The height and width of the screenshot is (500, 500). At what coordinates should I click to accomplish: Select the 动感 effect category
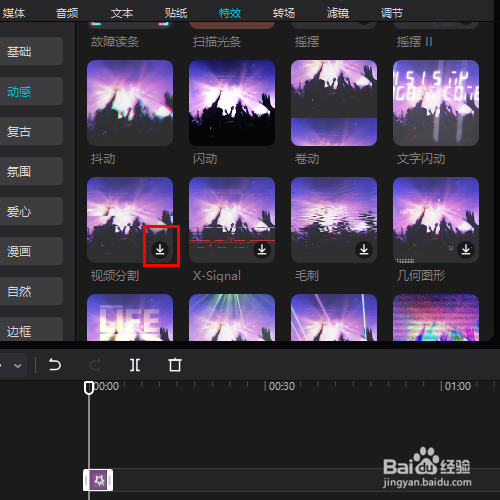[31, 91]
